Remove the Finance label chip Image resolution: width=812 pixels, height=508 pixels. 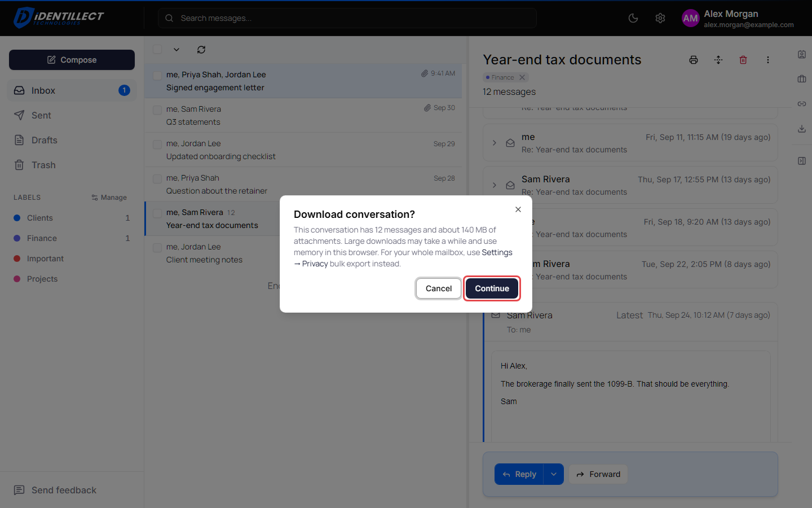pyautogui.click(x=522, y=77)
